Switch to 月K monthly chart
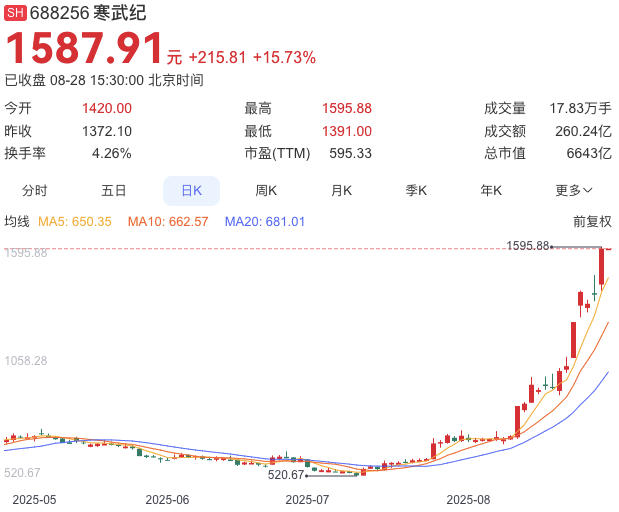619x512 pixels. [x=341, y=190]
